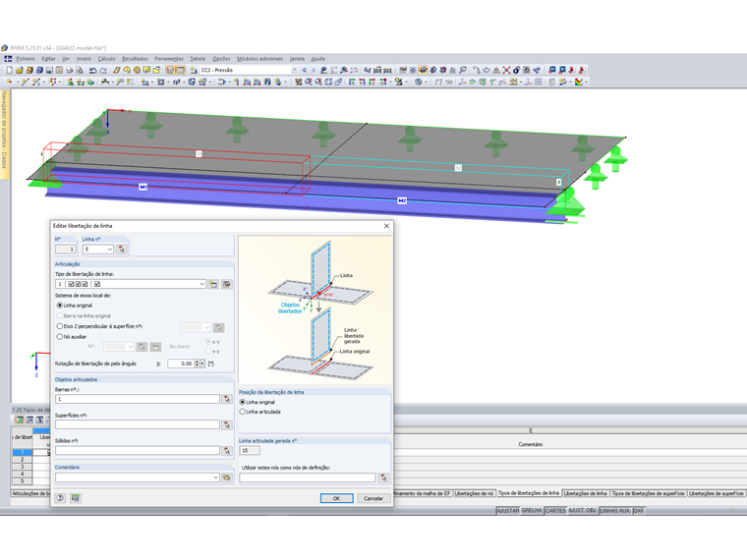This screenshot has height=560, width=747.
Task: Create new line release type icon
Action: point(213,284)
